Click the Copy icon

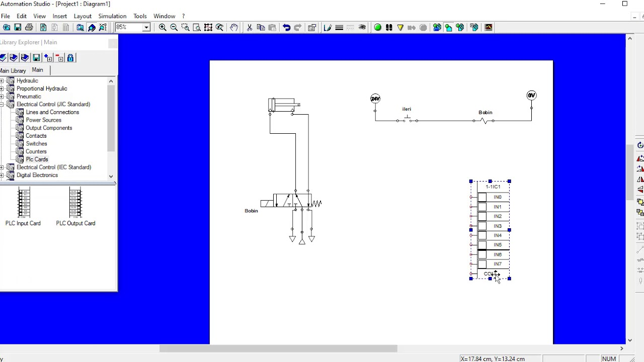pos(261,28)
